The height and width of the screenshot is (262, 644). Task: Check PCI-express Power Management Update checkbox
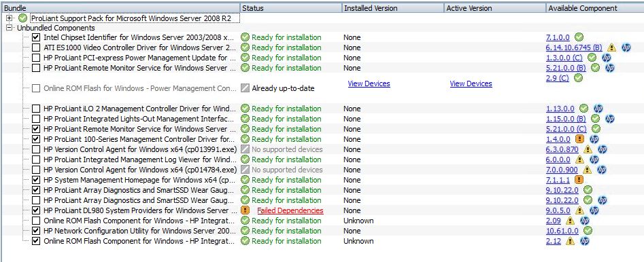tap(36, 58)
